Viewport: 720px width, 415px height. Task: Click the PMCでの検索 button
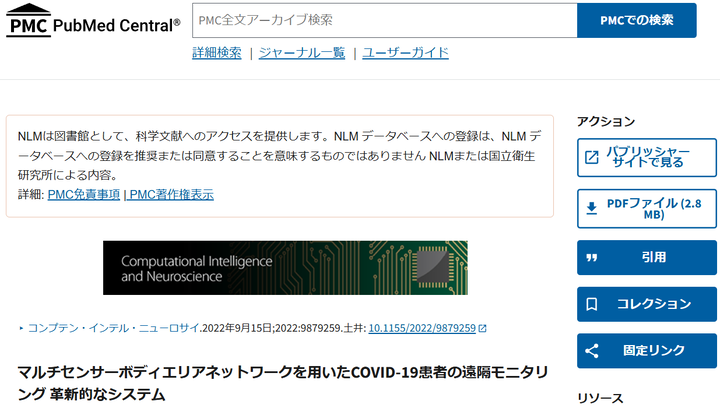point(636,20)
